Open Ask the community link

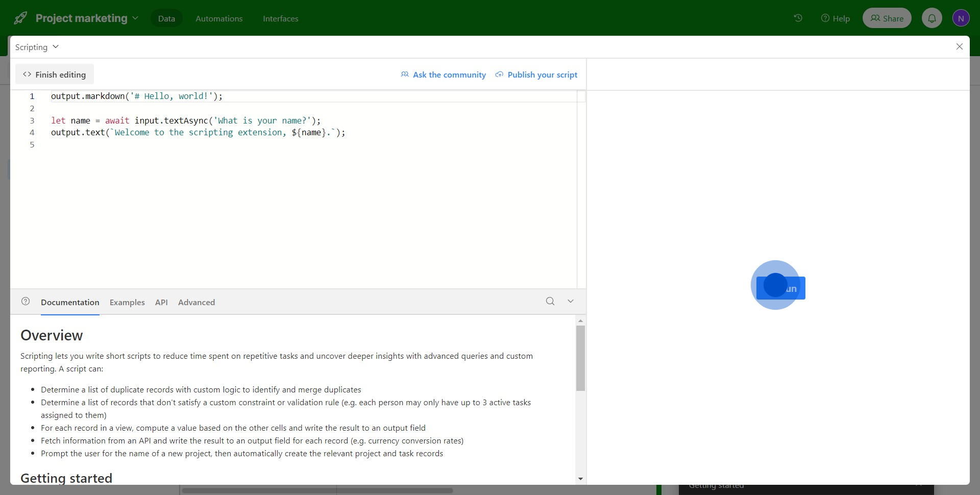pyautogui.click(x=443, y=75)
